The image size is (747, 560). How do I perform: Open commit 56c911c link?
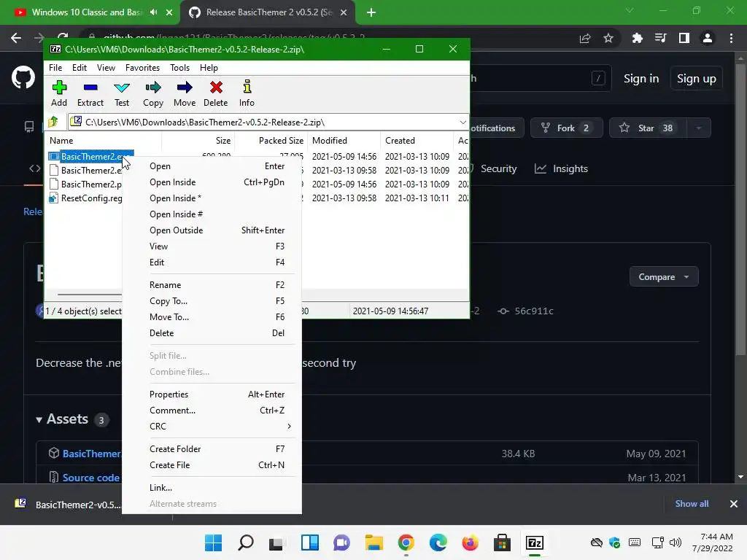coord(525,311)
